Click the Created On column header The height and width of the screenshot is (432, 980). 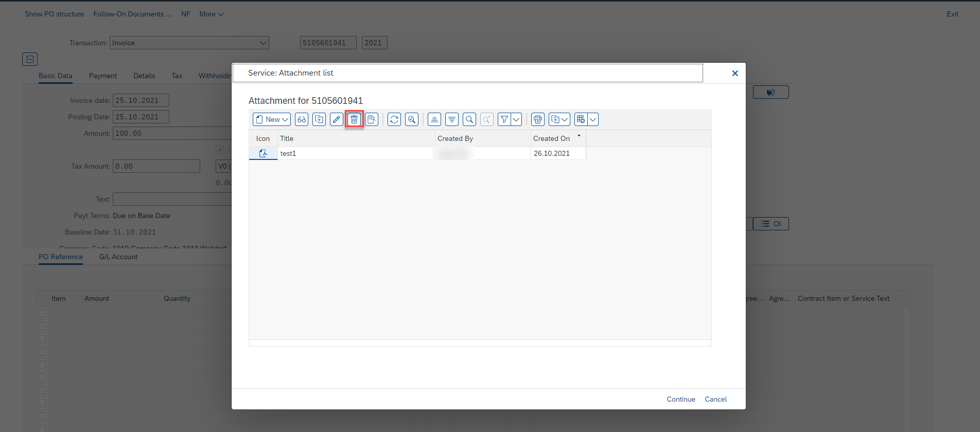coord(558,138)
